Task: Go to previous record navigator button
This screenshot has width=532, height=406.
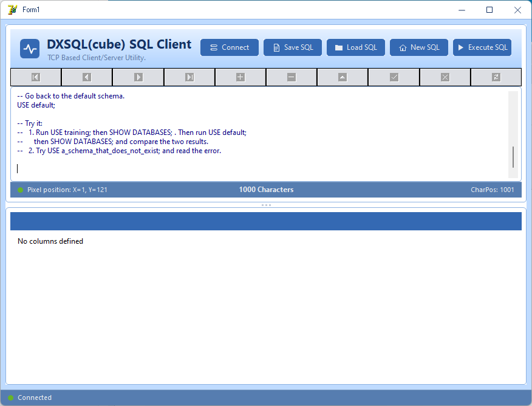Action: (x=87, y=77)
